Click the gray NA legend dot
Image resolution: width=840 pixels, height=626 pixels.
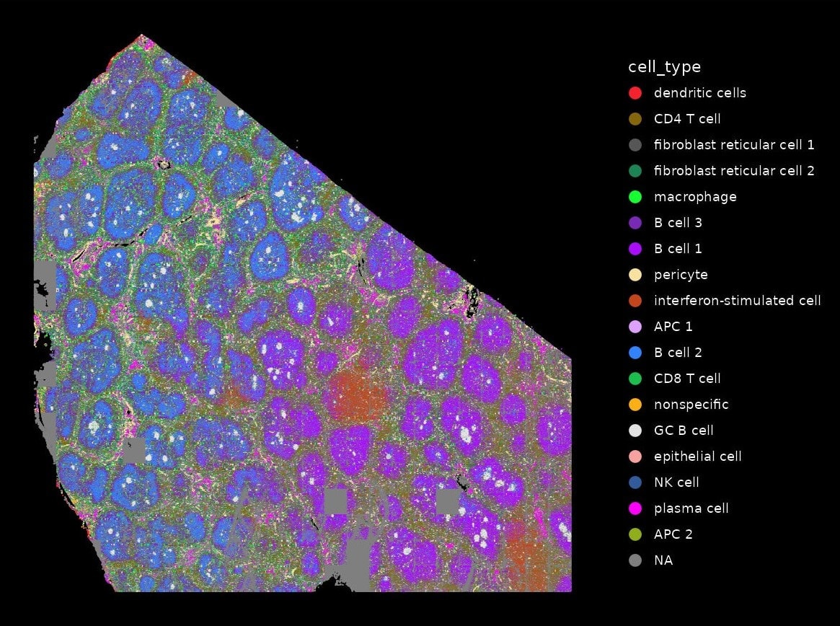pos(635,560)
